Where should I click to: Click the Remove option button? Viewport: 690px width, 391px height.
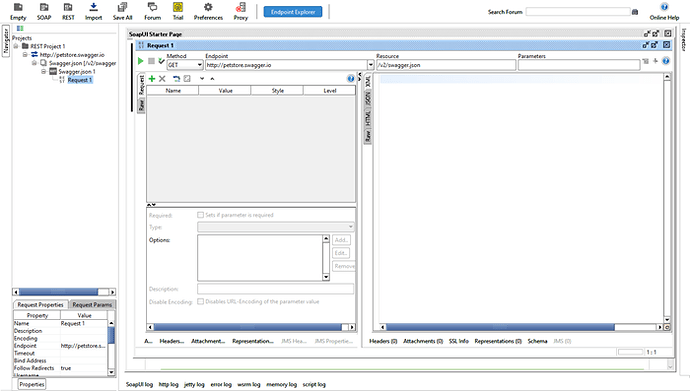(x=344, y=266)
